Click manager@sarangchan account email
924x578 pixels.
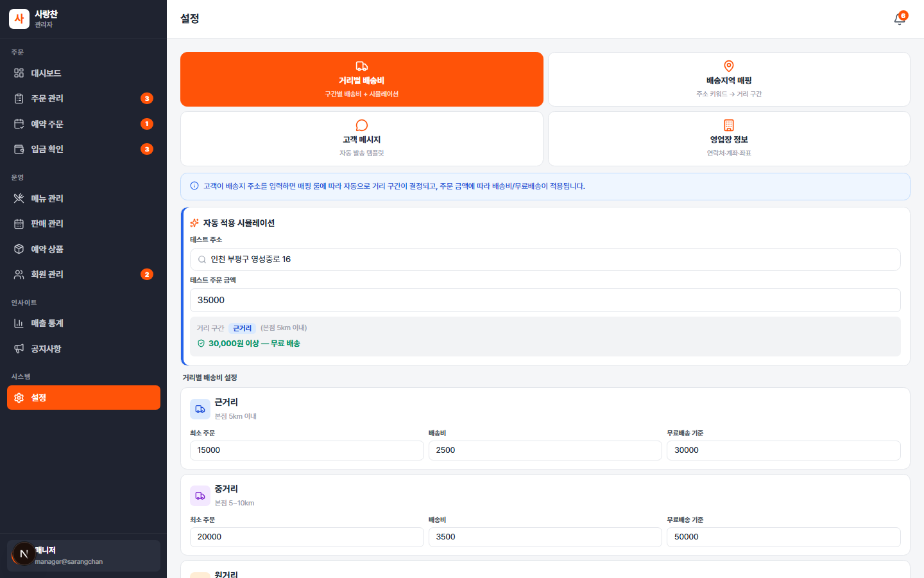(x=69, y=562)
